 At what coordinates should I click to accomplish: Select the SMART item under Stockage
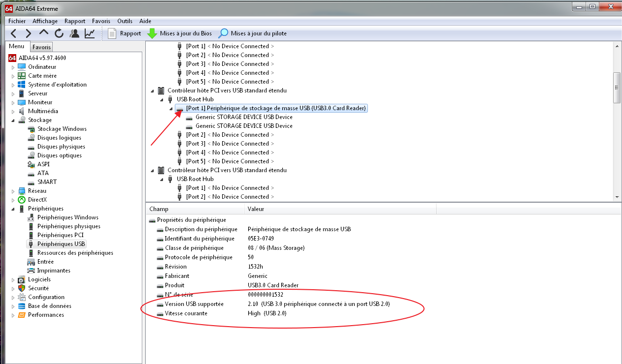[47, 182]
